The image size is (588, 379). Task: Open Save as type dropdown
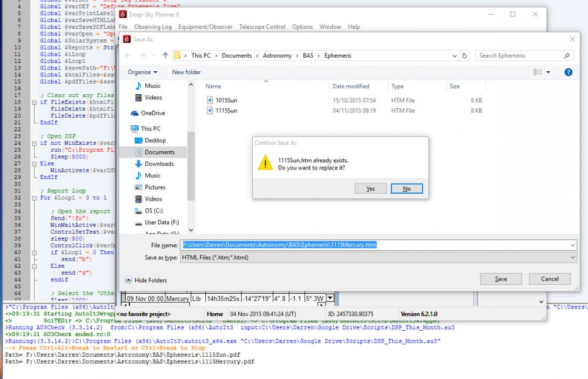pos(378,257)
